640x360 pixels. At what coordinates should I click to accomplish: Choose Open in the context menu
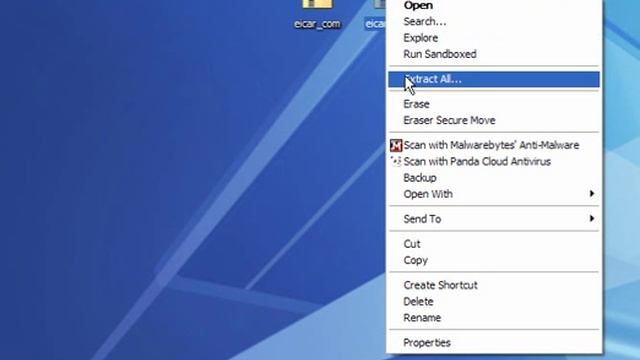click(493, 5)
